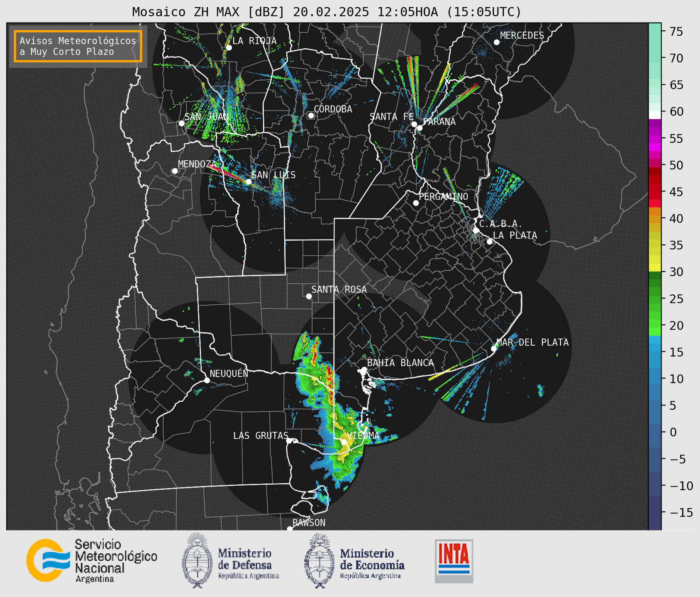Click the white marker dot for Córdoba

[x=311, y=115]
